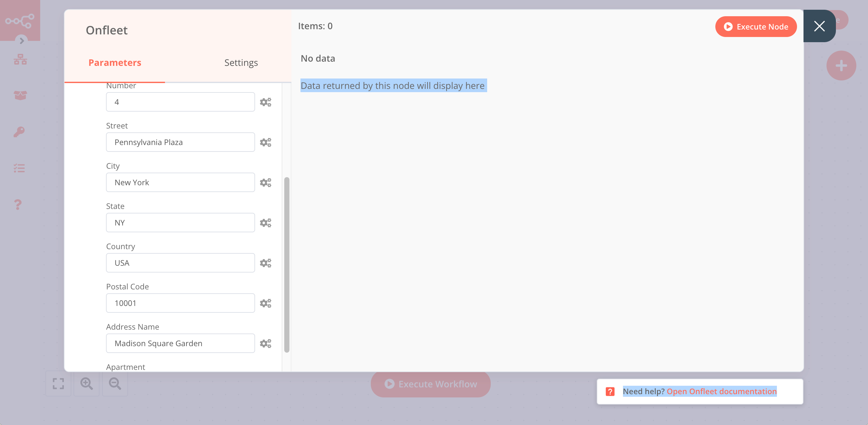Click the Execute Workflow button
868x425 pixels.
click(430, 384)
